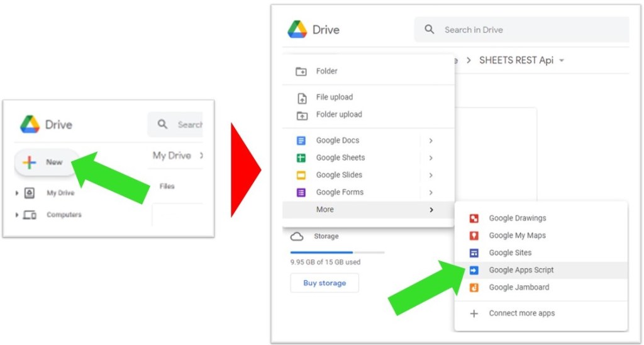Choose the Google My Maps icon
Viewport: 644px width, 345px height.
(475, 235)
